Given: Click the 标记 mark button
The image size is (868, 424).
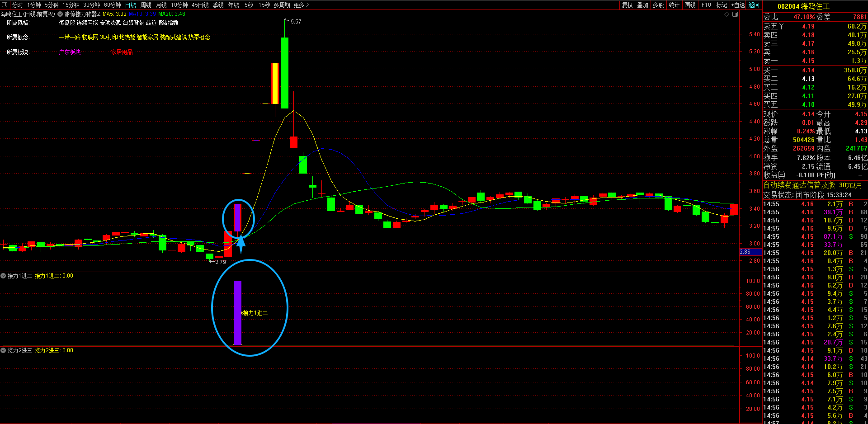Looking at the screenshot, I should [x=722, y=5].
